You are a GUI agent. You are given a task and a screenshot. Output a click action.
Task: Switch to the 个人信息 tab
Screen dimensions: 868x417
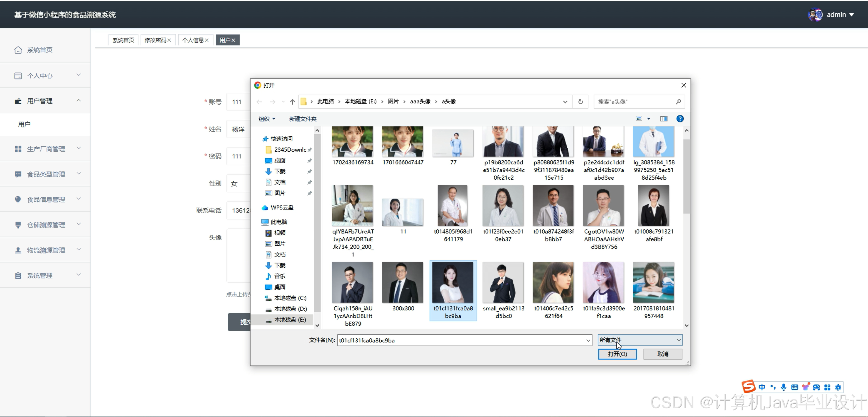[x=193, y=40]
